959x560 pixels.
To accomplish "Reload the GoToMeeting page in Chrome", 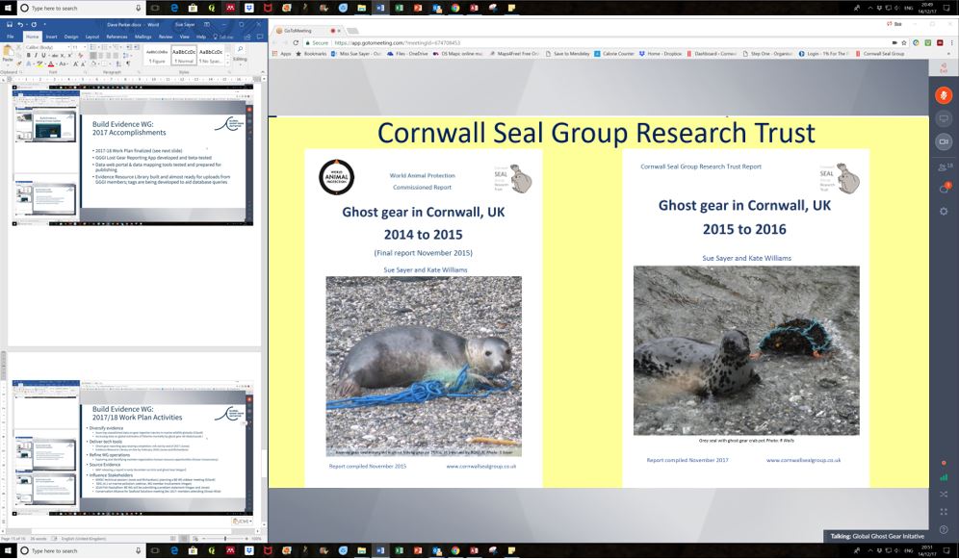I will click(x=296, y=42).
